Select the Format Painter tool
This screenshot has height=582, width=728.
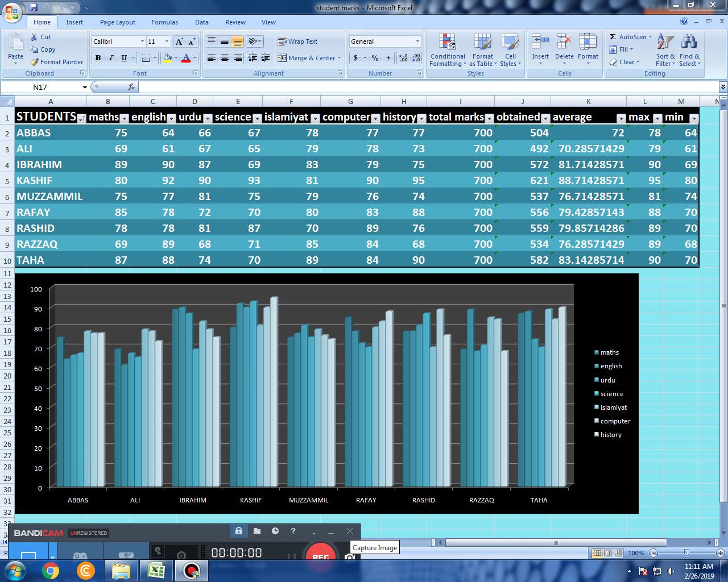click(x=56, y=62)
